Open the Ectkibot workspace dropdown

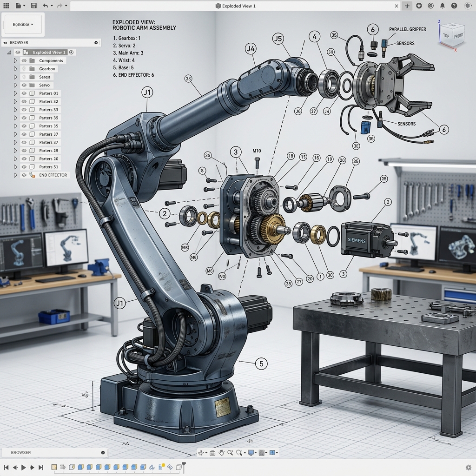(23, 24)
